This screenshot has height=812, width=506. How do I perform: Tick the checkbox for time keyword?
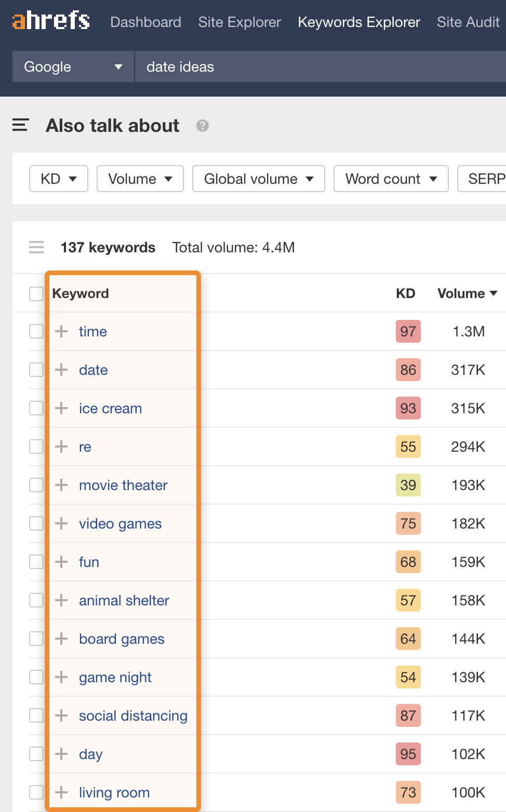tap(36, 331)
